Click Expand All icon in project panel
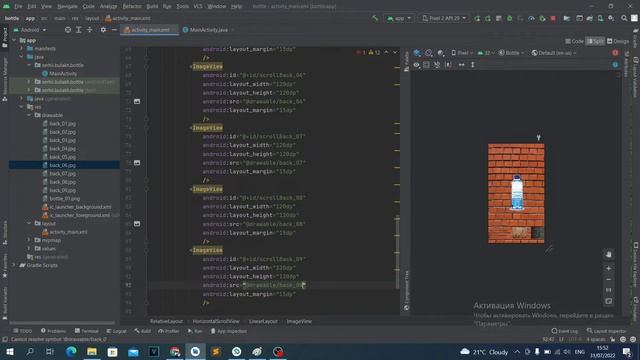 pyautogui.click(x=79, y=30)
